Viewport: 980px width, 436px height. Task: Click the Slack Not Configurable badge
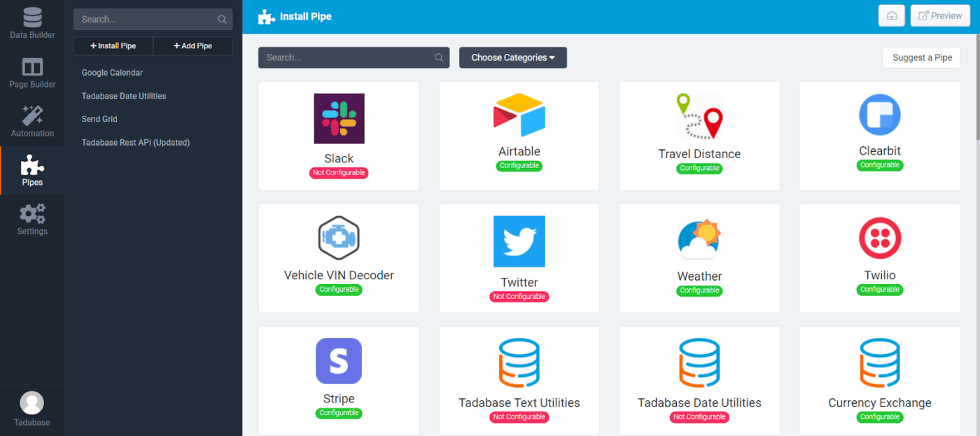(x=339, y=172)
